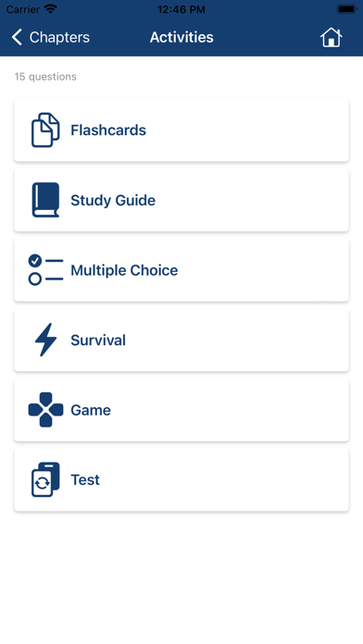Image resolution: width=363 pixels, height=644 pixels.
Task: Tap the battery indicator in status bar
Action: tap(346, 9)
